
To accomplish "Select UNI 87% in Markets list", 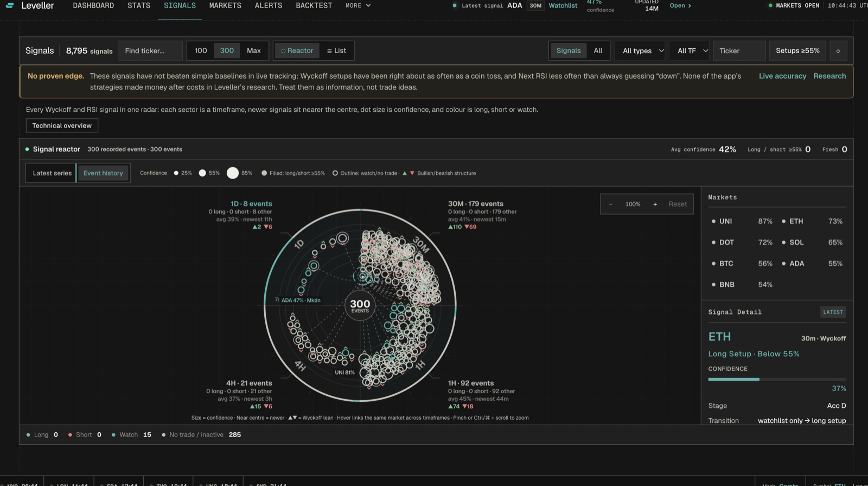I will pos(742,221).
